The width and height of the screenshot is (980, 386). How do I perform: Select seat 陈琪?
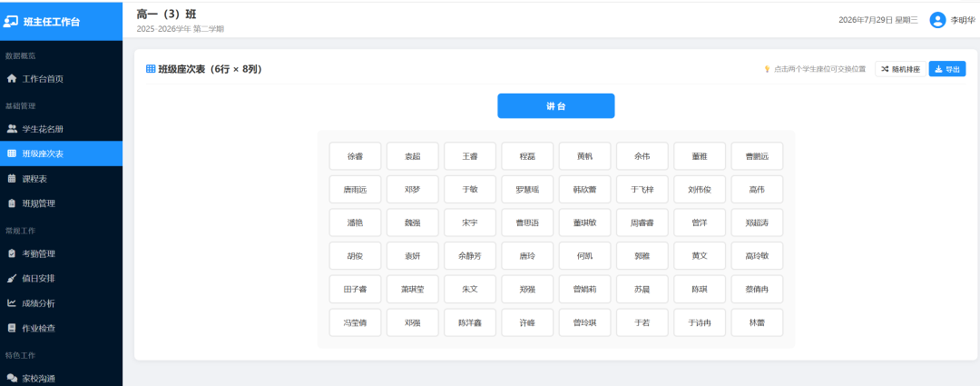pyautogui.click(x=700, y=290)
